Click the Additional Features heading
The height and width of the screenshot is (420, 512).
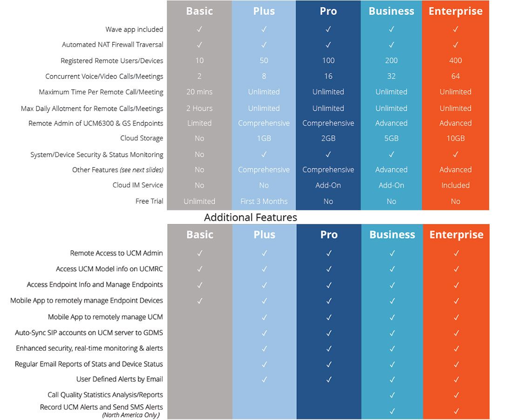click(250, 217)
